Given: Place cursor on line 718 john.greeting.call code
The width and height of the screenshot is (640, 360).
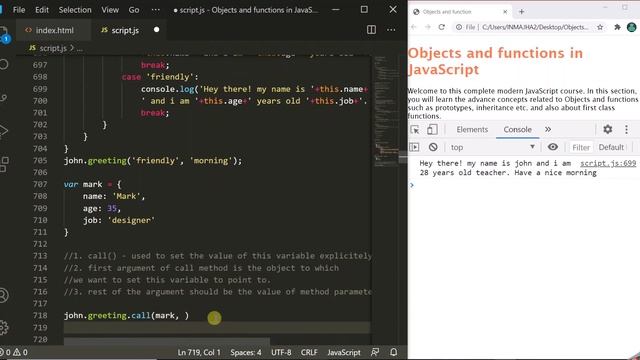Looking at the screenshot, I should tap(127, 316).
